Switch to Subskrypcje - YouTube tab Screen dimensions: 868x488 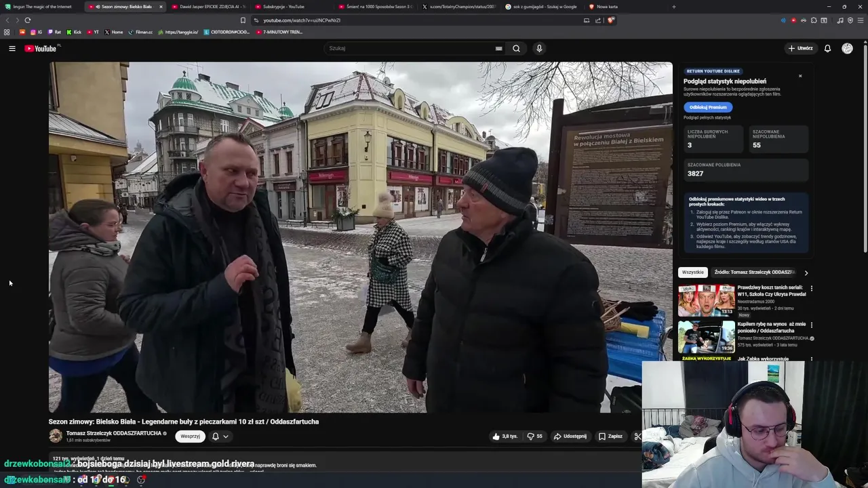292,7
